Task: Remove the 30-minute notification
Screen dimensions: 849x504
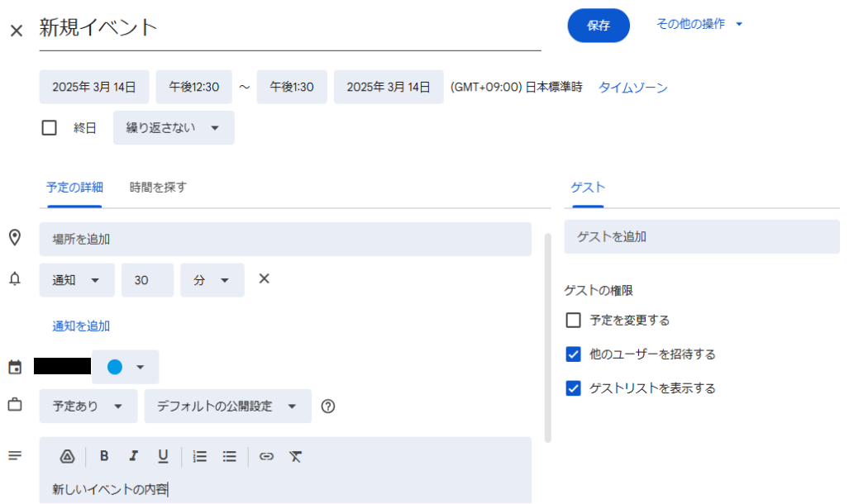Action: pyautogui.click(x=265, y=278)
